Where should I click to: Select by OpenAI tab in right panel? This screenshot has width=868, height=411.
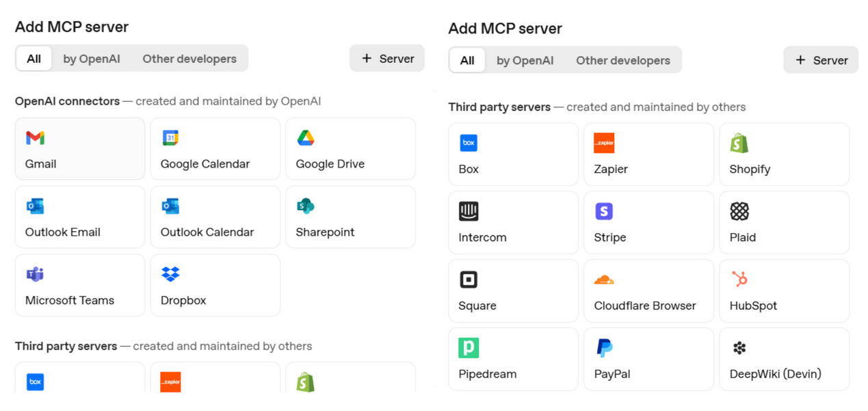(525, 60)
